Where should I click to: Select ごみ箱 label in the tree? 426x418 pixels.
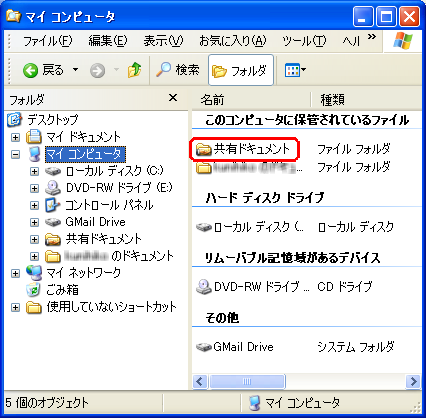pyautogui.click(x=62, y=290)
